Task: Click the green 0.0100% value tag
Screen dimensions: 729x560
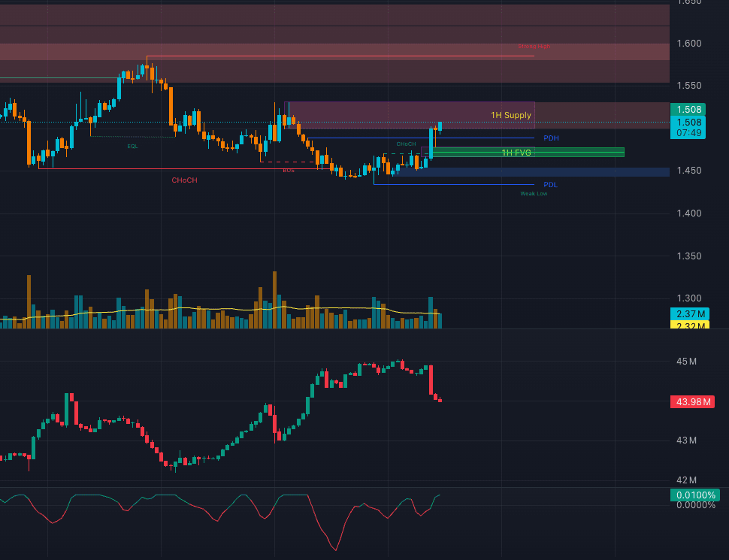Action: (x=694, y=495)
